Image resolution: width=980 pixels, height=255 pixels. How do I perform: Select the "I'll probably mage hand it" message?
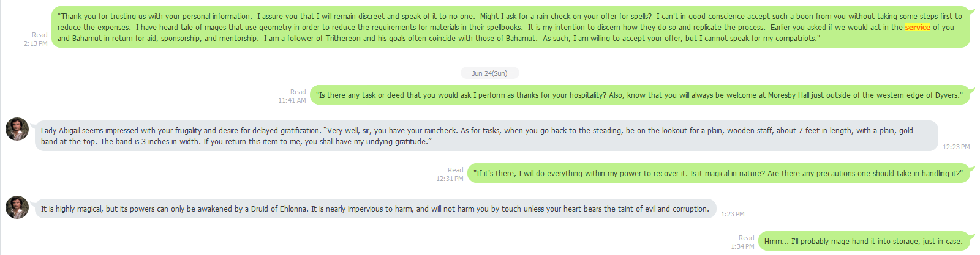coord(863,242)
